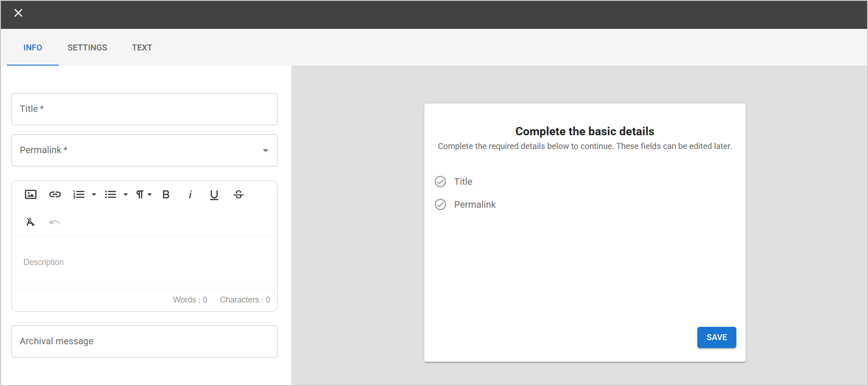Click the Title checkmark status icon

(440, 182)
